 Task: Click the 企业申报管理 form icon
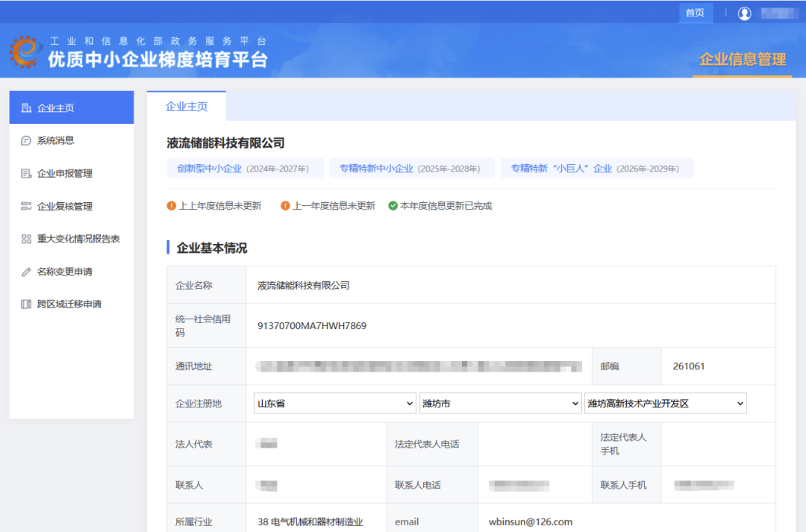[x=25, y=173]
